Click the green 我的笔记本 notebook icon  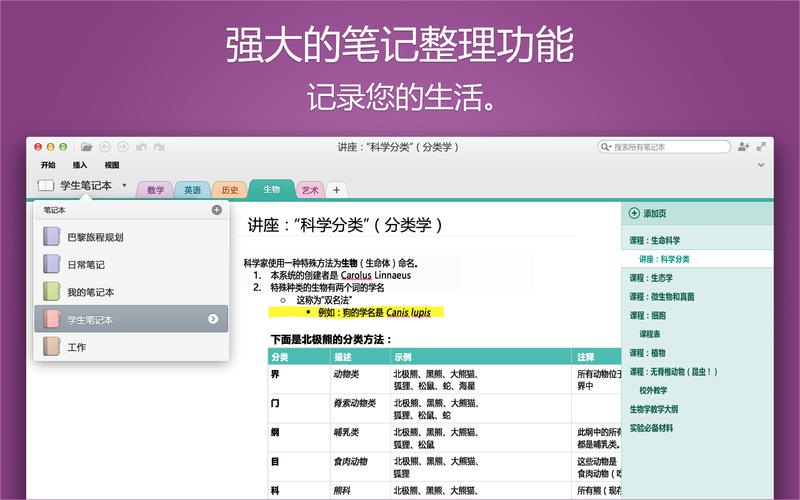pyautogui.click(x=52, y=292)
